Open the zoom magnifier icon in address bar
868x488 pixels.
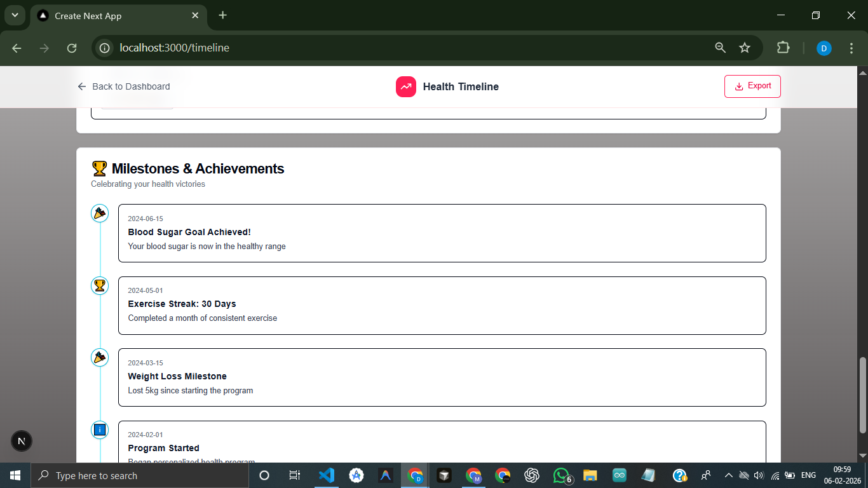[x=720, y=48]
